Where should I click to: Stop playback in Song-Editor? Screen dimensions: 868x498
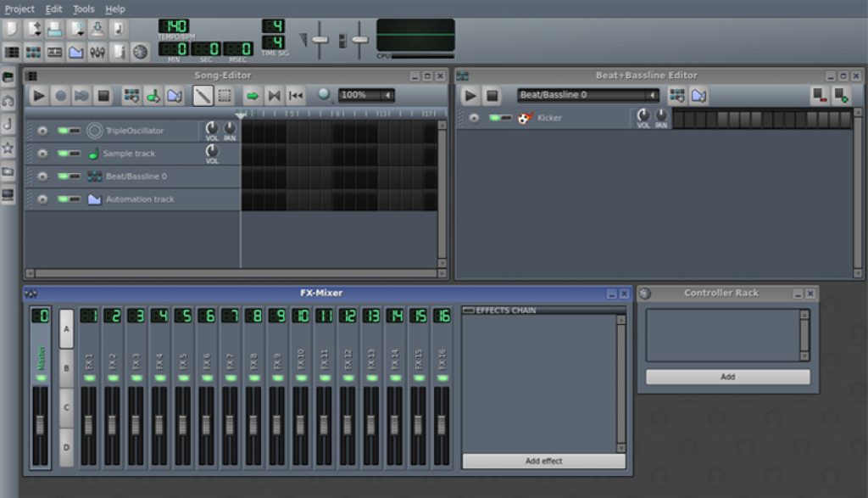pyautogui.click(x=103, y=96)
